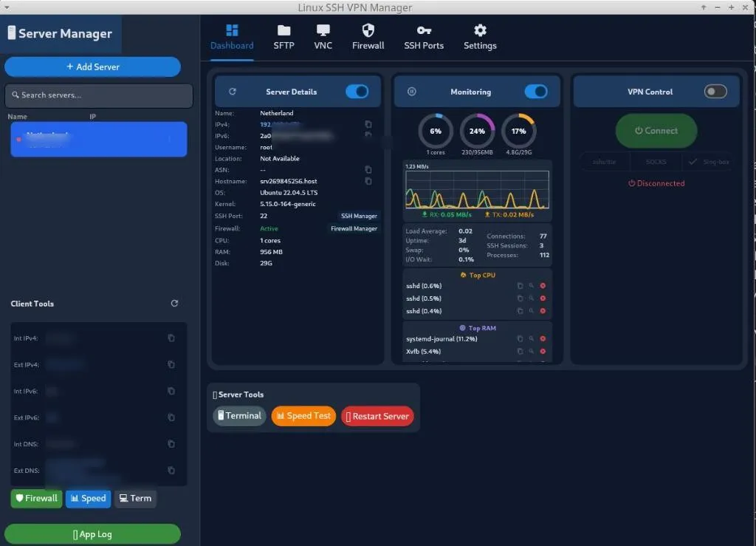Viewport: 756px width, 546px height.
Task: Select the sshuttle VPN mode
Action: pos(604,162)
